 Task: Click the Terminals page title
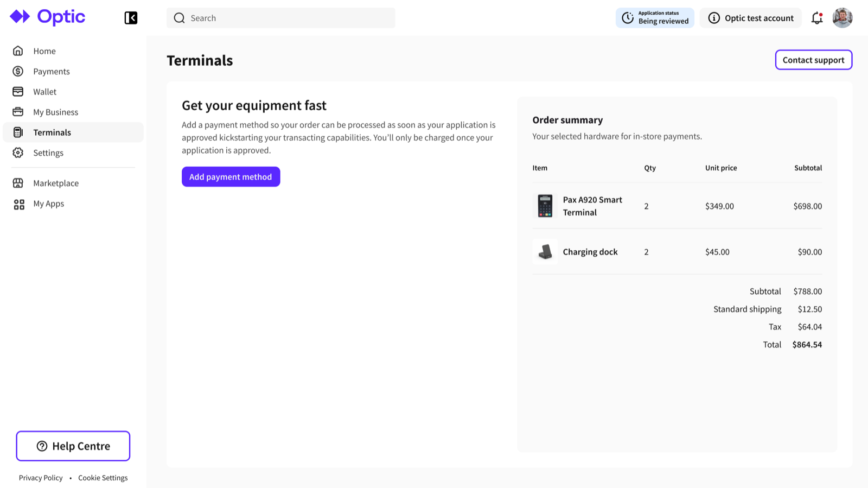pos(200,60)
